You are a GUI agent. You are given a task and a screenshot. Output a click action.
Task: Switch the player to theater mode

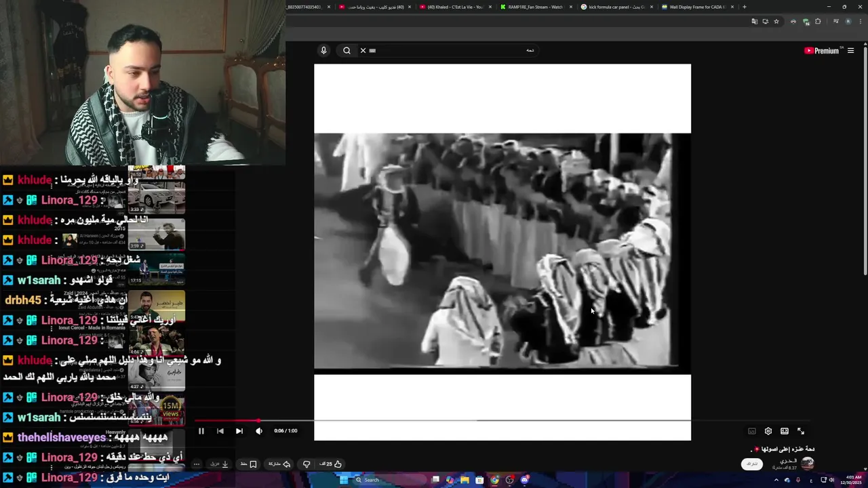click(784, 431)
